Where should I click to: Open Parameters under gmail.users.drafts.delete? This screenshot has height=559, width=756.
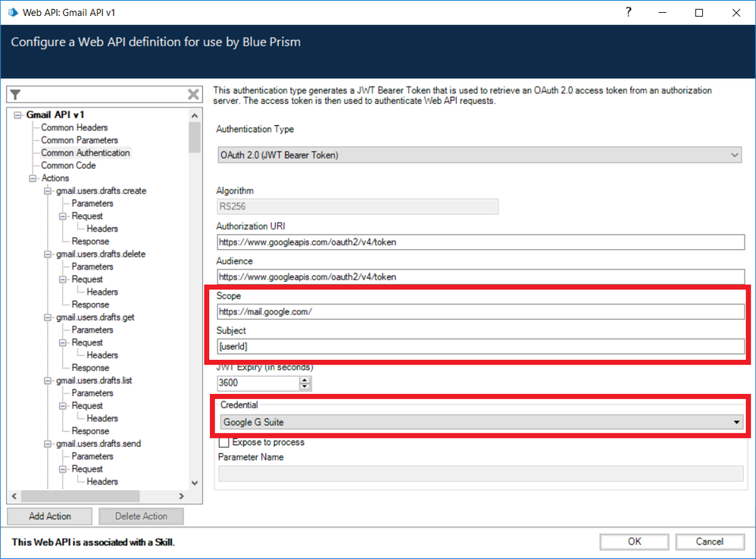92,267
